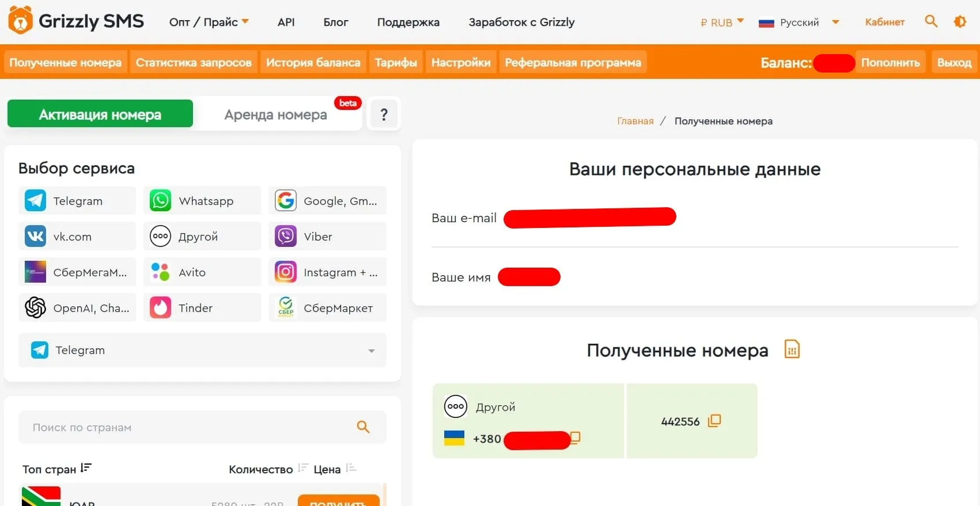Open the Поддержка menu item
This screenshot has height=506, width=980.
[408, 22]
